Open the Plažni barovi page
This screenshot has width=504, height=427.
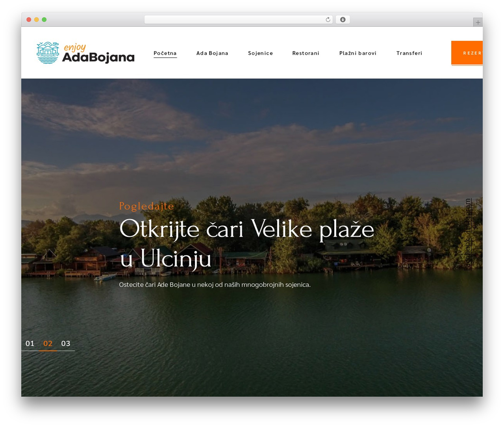(x=358, y=53)
